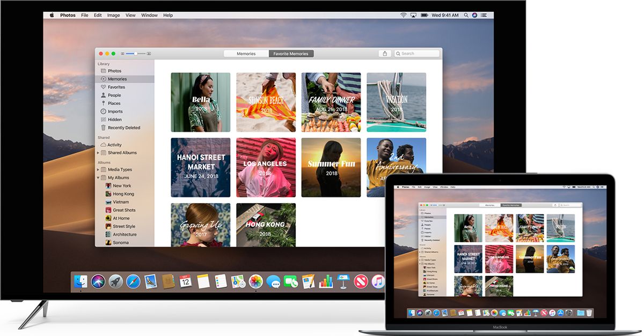Open the Hong Kong album
Viewport: 644px width, 336px height.
point(123,193)
